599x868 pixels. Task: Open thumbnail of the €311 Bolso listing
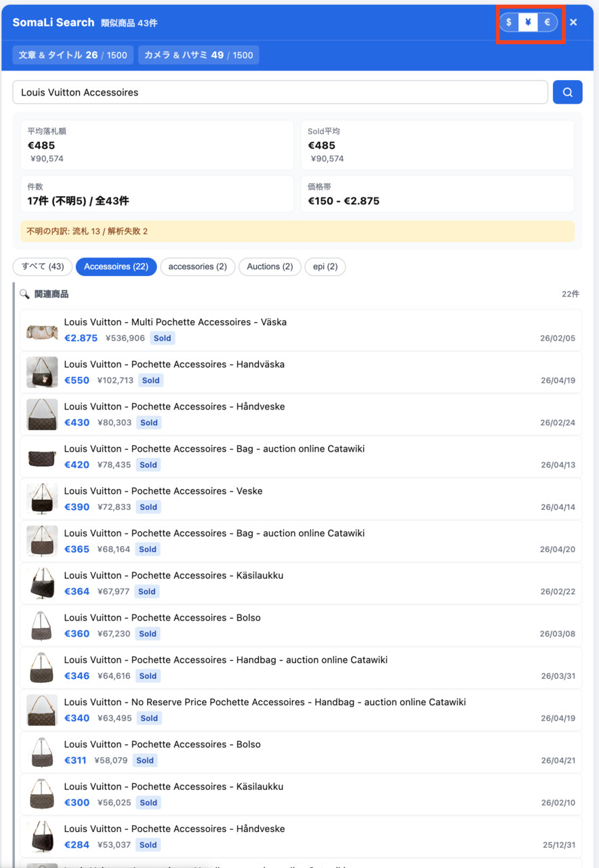(x=42, y=752)
